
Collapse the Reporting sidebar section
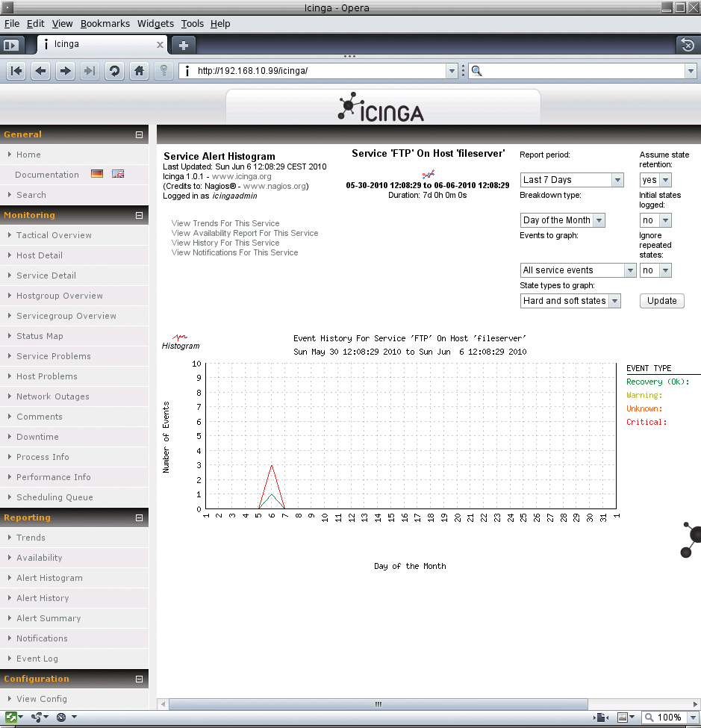139,518
